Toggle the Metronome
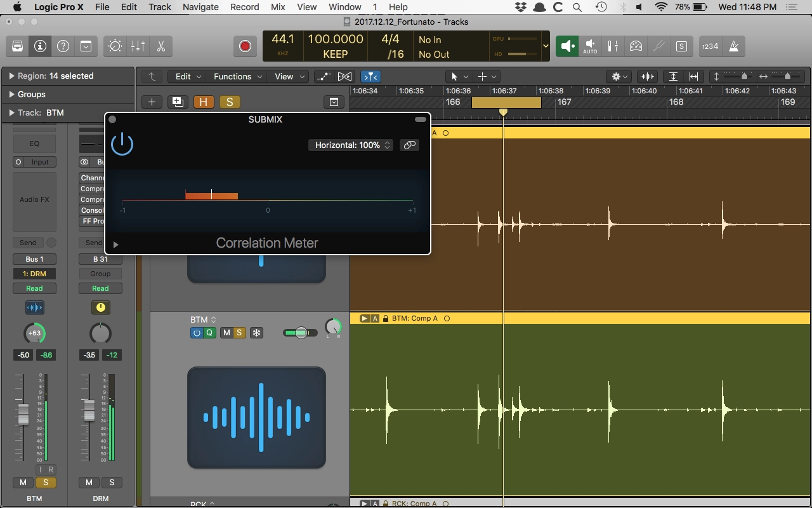This screenshot has height=508, width=812. pos(733,46)
